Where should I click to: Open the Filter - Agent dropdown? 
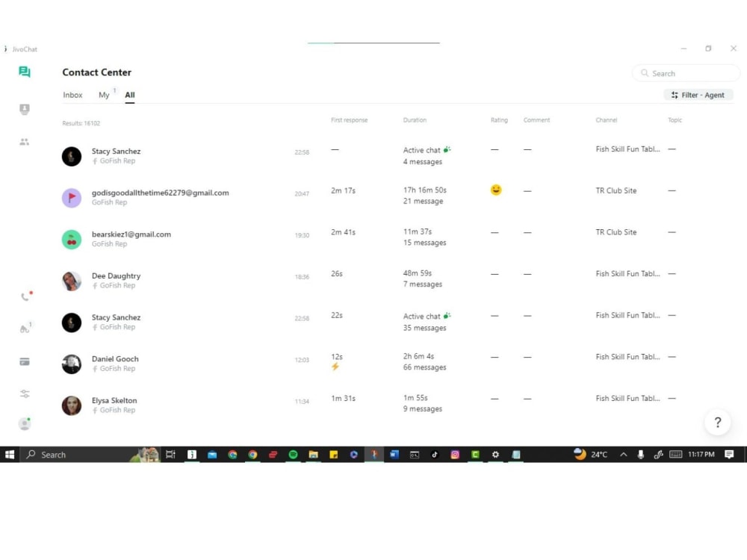click(698, 95)
